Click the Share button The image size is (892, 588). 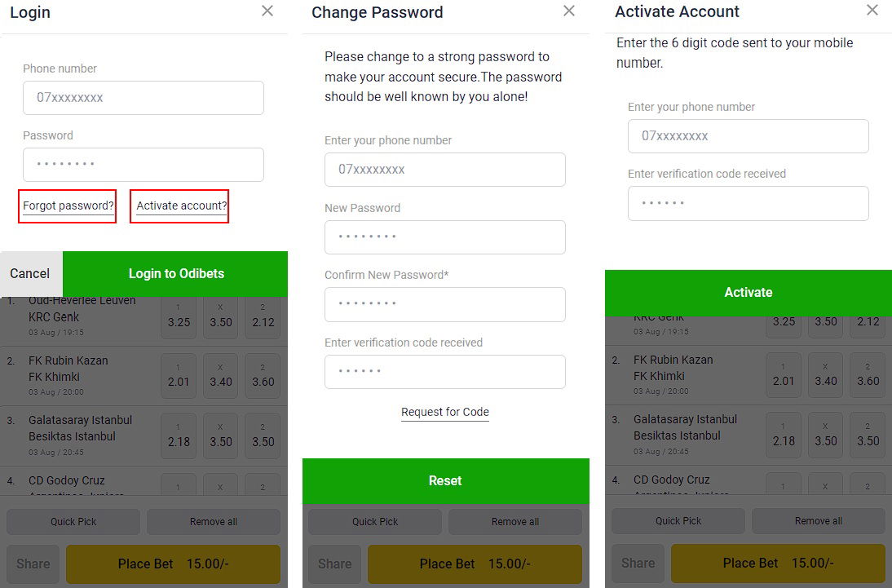click(33, 564)
